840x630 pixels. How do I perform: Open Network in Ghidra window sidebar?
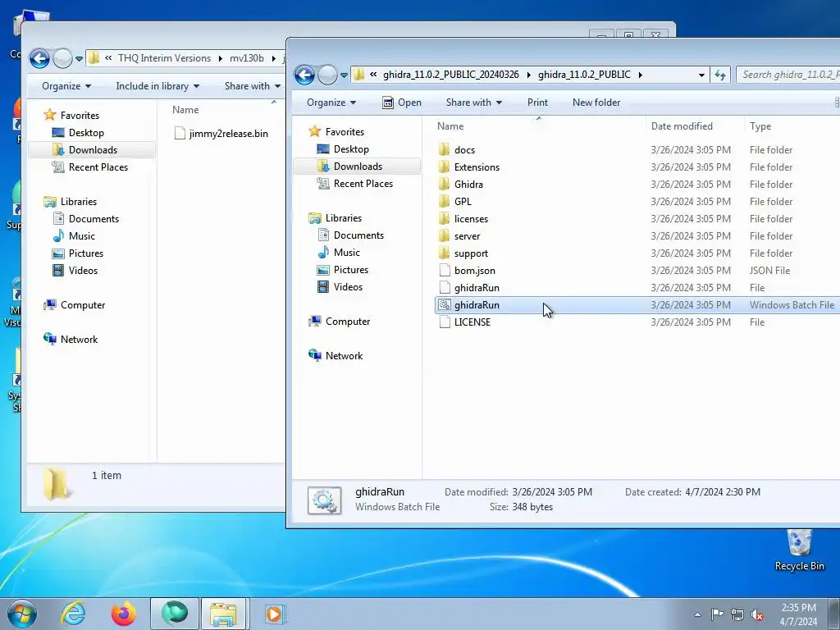[x=344, y=356]
